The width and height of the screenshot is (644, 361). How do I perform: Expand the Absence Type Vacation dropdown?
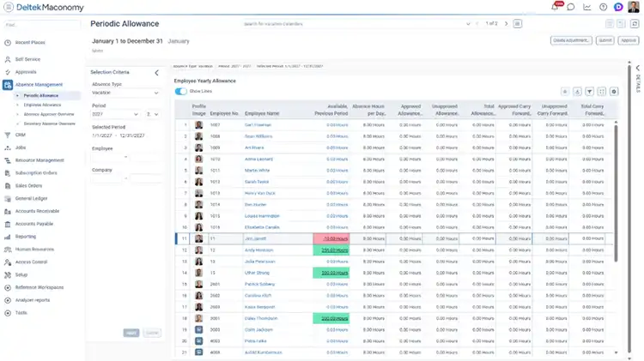125,93
